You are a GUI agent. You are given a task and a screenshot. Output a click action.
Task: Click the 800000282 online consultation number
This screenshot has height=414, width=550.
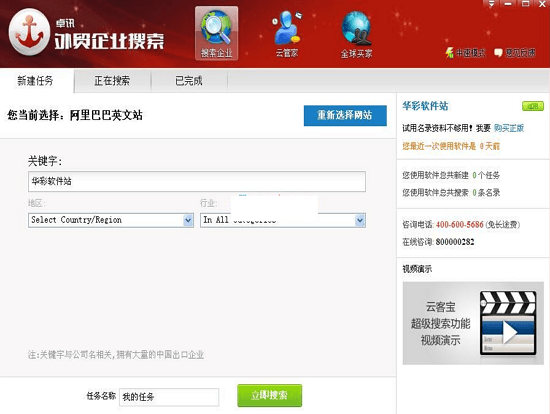tap(455, 242)
